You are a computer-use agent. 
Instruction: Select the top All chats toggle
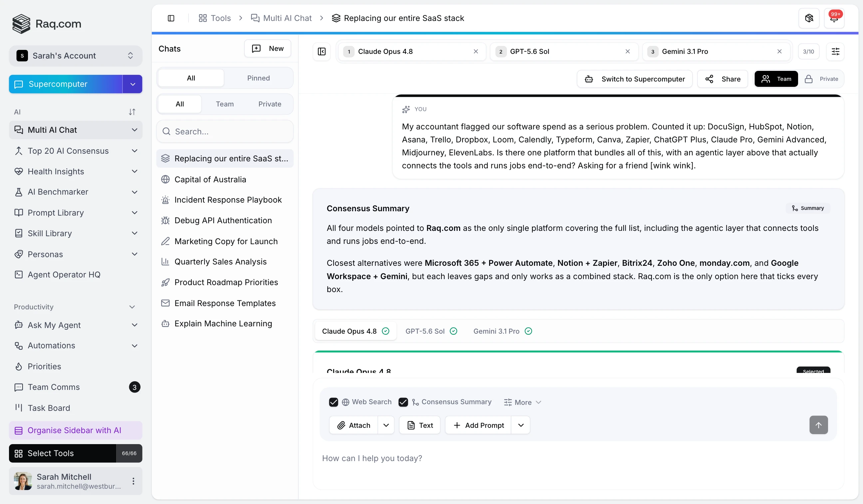click(x=191, y=78)
